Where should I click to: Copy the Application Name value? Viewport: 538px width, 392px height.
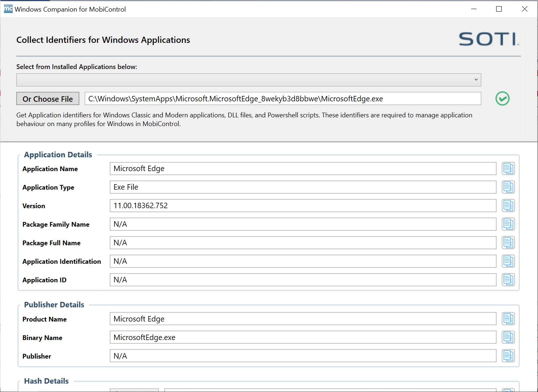click(508, 169)
